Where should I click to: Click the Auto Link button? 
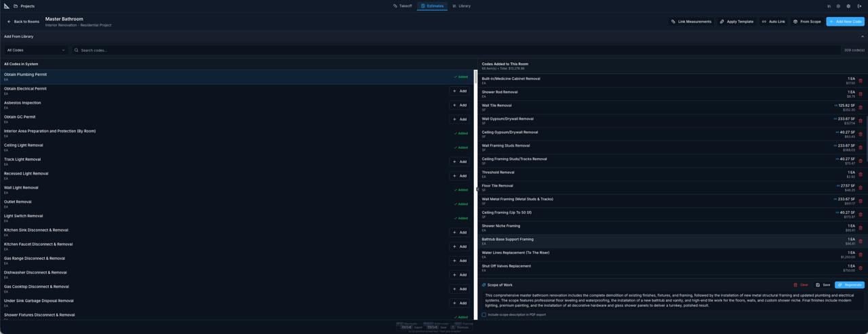pyautogui.click(x=773, y=22)
